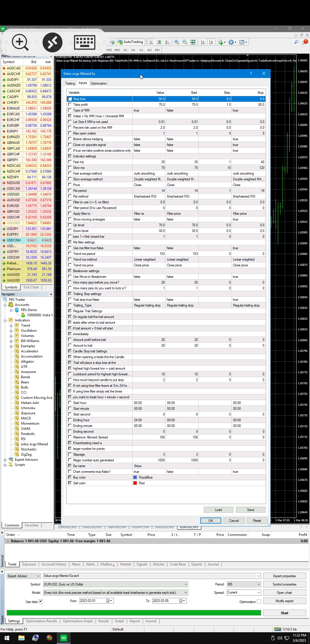310x644 pixels.
Task: Open File Explorer from the taskbar
Action: [21, 638]
